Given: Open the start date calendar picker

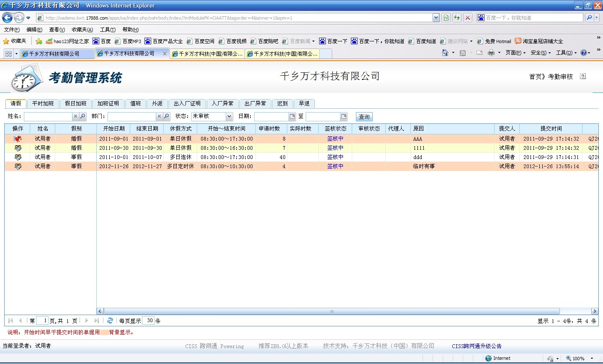Looking at the screenshot, I should [292, 116].
